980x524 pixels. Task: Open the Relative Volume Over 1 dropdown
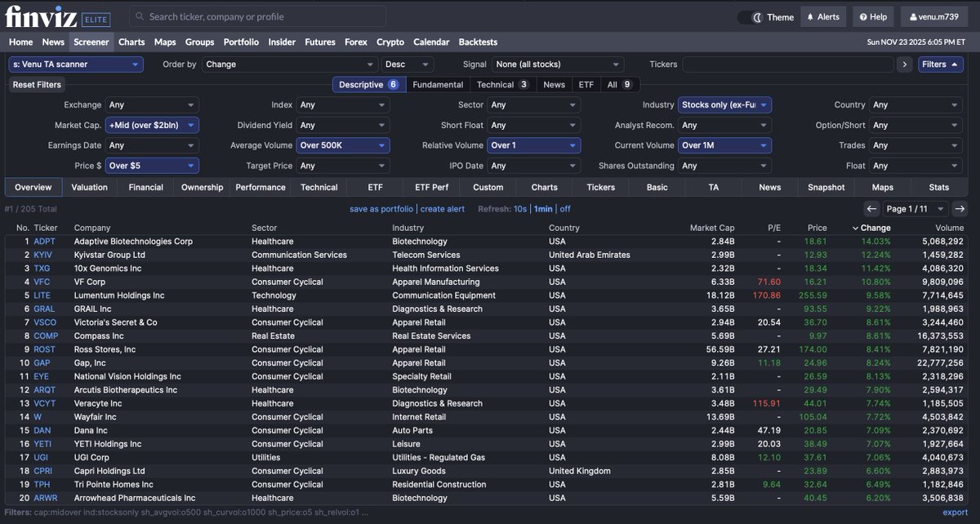pyautogui.click(x=534, y=145)
